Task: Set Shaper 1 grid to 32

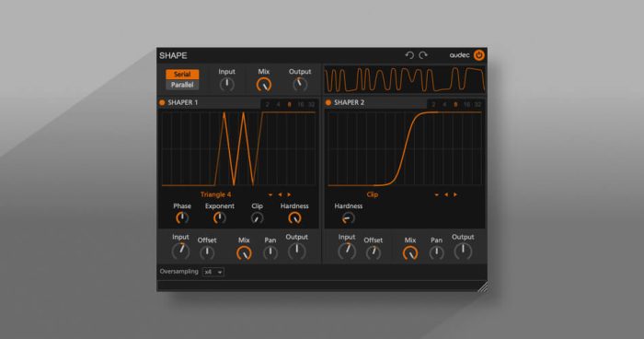Action: point(311,104)
